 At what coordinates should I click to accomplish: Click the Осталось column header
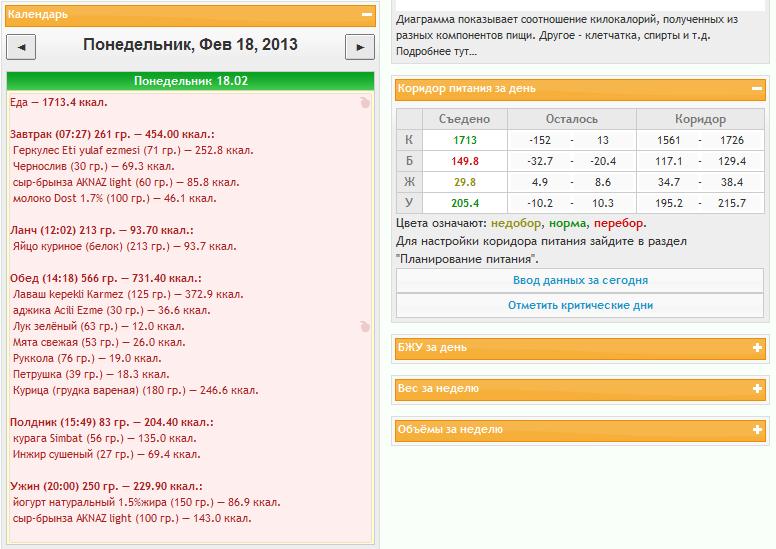click(x=572, y=119)
